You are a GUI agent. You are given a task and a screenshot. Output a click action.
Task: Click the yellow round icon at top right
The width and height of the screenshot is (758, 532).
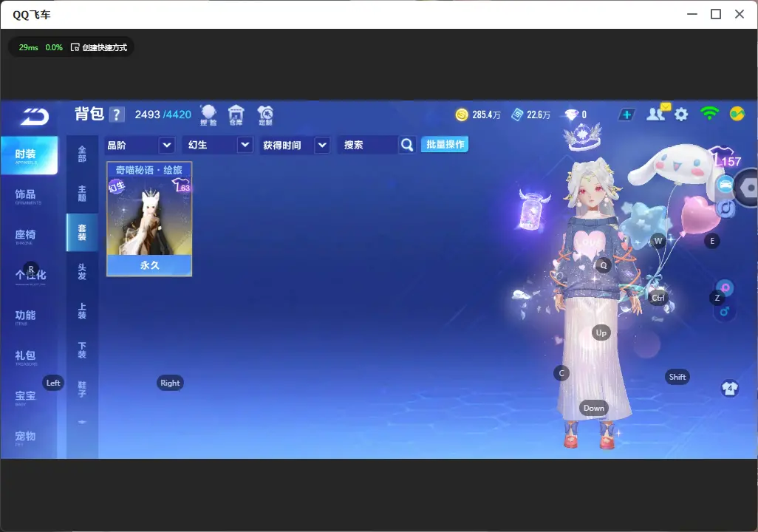point(737,114)
